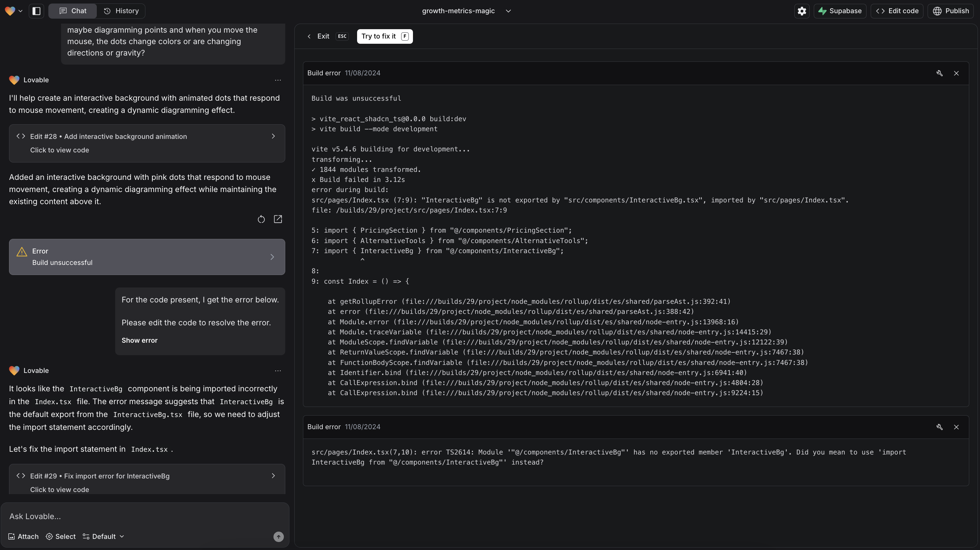The width and height of the screenshot is (980, 550).
Task: Click the Settings gear icon
Action: coord(802,11)
